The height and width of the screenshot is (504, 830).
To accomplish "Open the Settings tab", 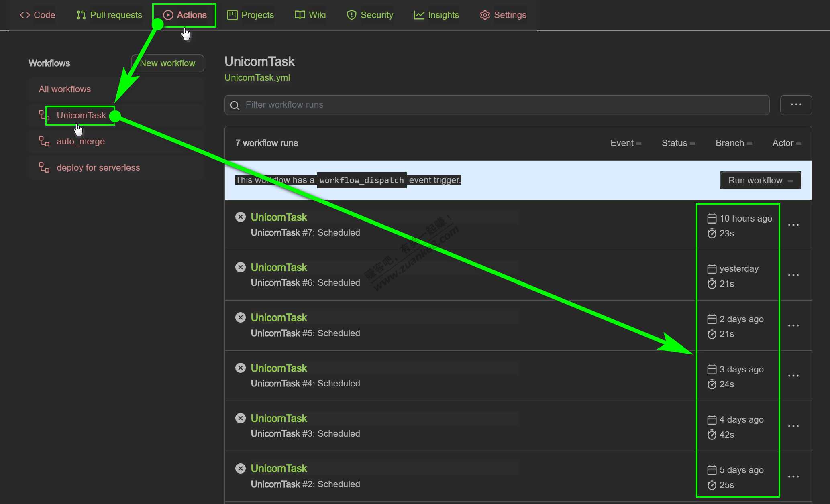I will (503, 15).
